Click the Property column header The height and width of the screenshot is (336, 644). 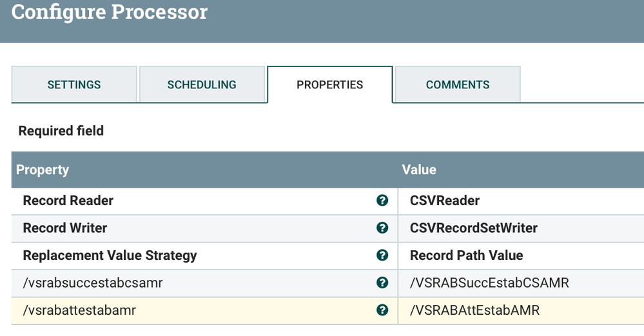click(43, 170)
